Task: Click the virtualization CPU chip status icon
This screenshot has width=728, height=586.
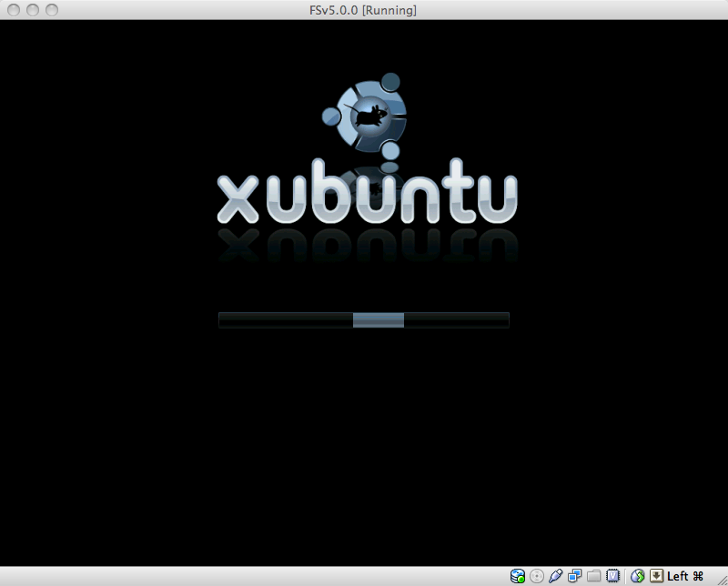Action: click(x=613, y=576)
